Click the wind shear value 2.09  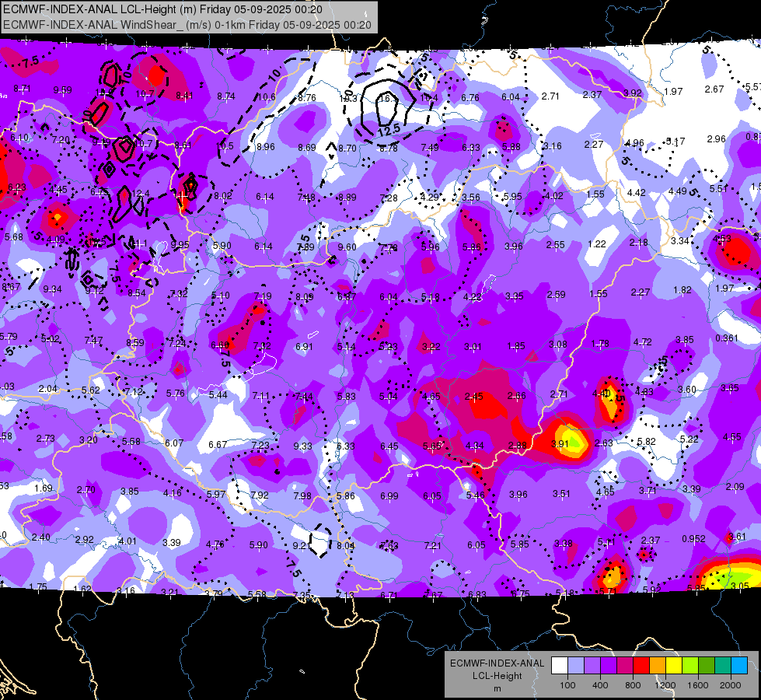735,486
